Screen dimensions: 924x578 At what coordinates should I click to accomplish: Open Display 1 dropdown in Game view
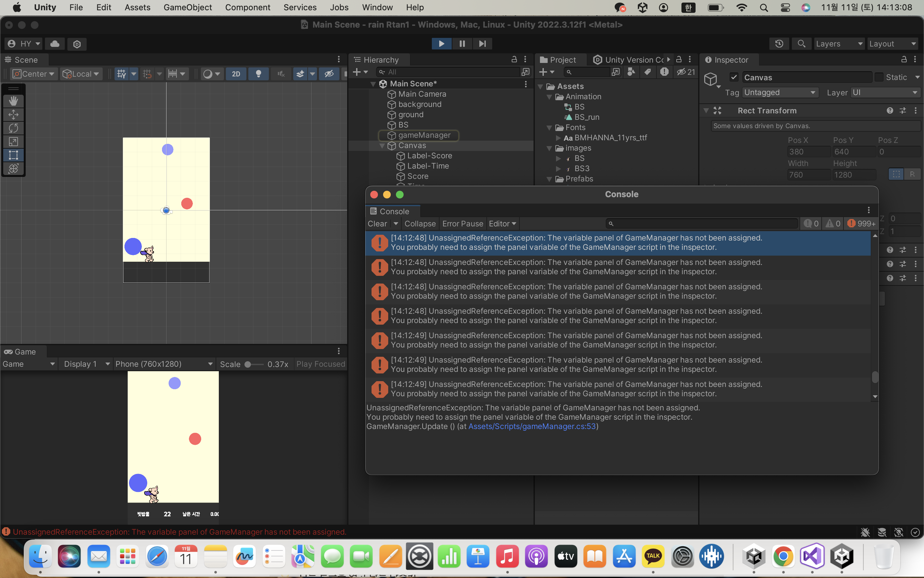tap(86, 364)
